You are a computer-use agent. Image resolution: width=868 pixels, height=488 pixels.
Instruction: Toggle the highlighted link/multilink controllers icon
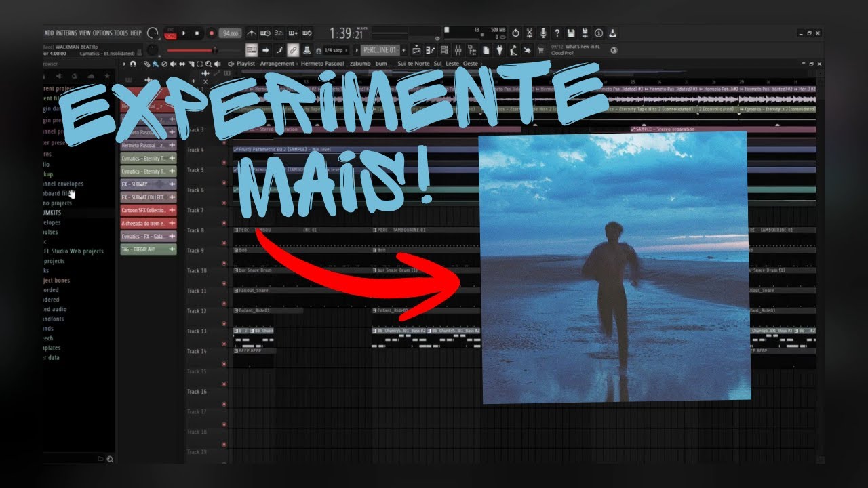292,50
